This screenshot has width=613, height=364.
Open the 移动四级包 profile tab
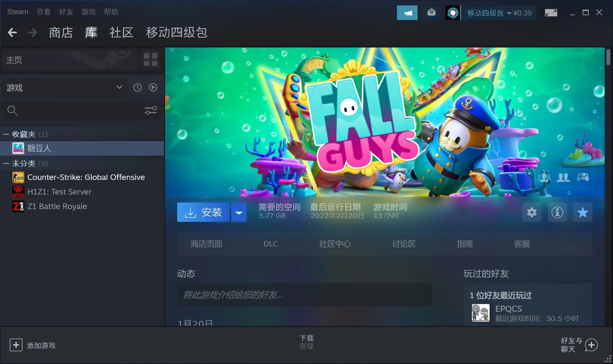[x=176, y=33]
